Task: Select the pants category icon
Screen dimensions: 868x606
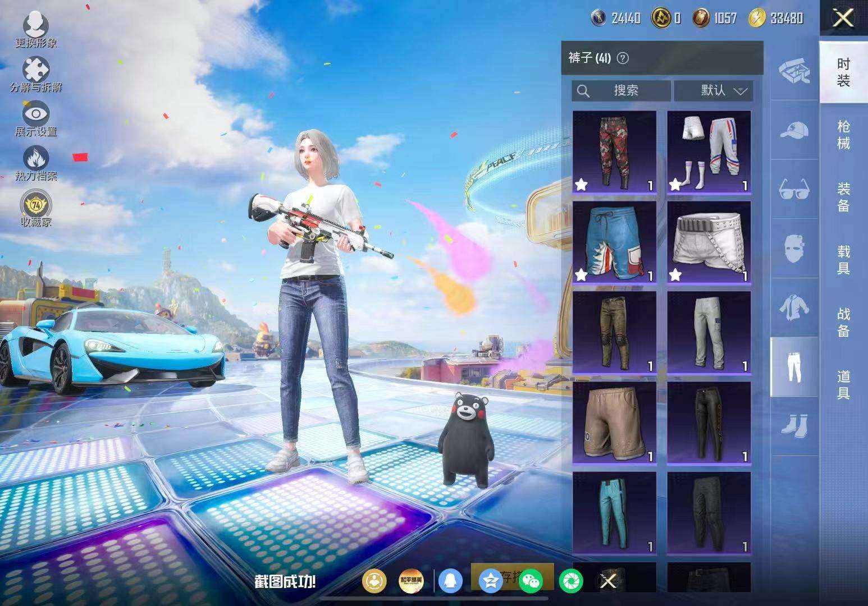Action: pyautogui.click(x=794, y=366)
